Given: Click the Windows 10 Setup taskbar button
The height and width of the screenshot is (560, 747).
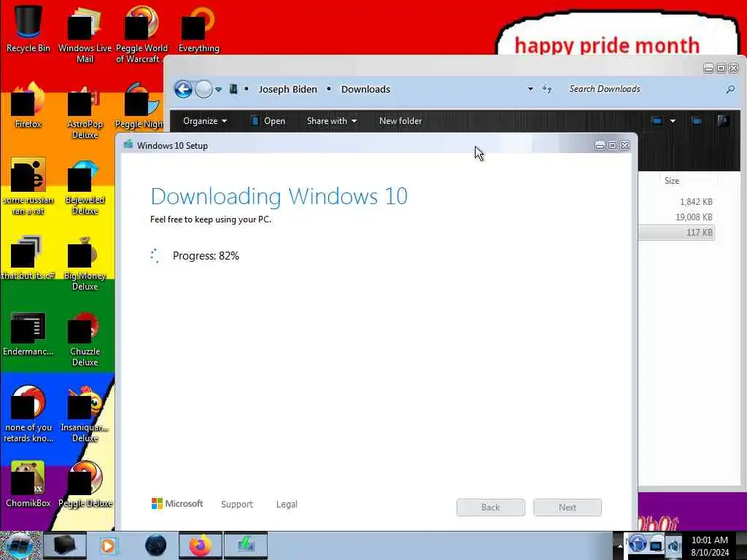Looking at the screenshot, I should tap(246, 545).
